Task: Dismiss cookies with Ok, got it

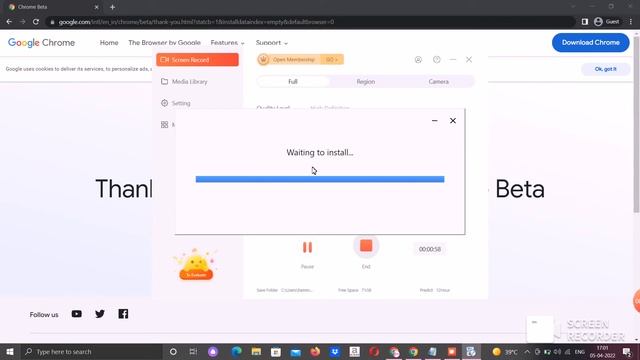Action: coord(605,69)
